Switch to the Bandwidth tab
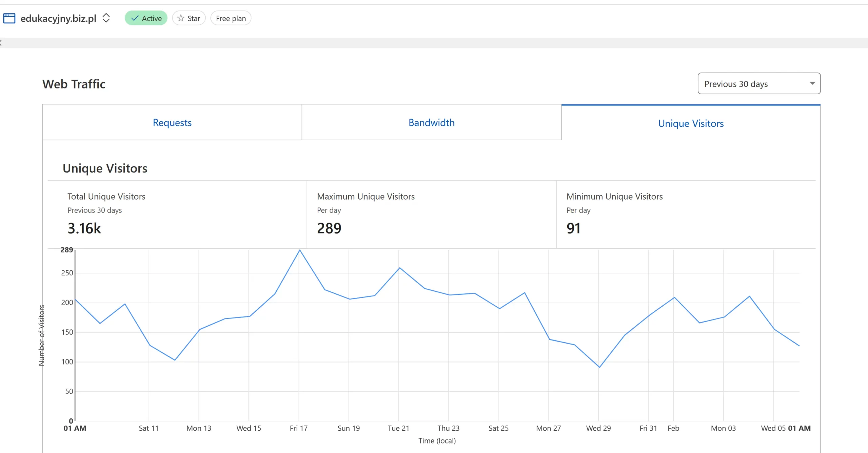This screenshot has width=868, height=453. [x=431, y=123]
